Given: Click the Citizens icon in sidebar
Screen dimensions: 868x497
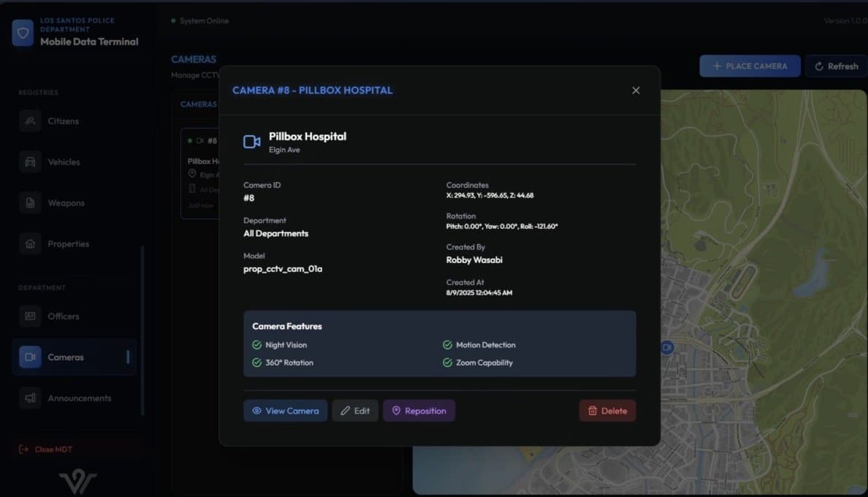Looking at the screenshot, I should tap(30, 121).
